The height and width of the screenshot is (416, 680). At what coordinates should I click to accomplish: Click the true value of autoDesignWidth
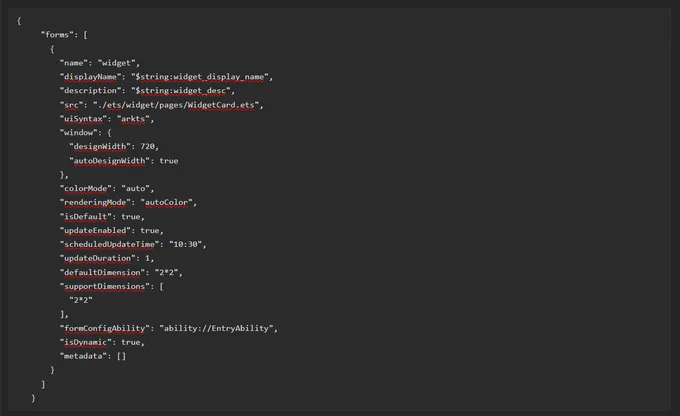[169, 161]
